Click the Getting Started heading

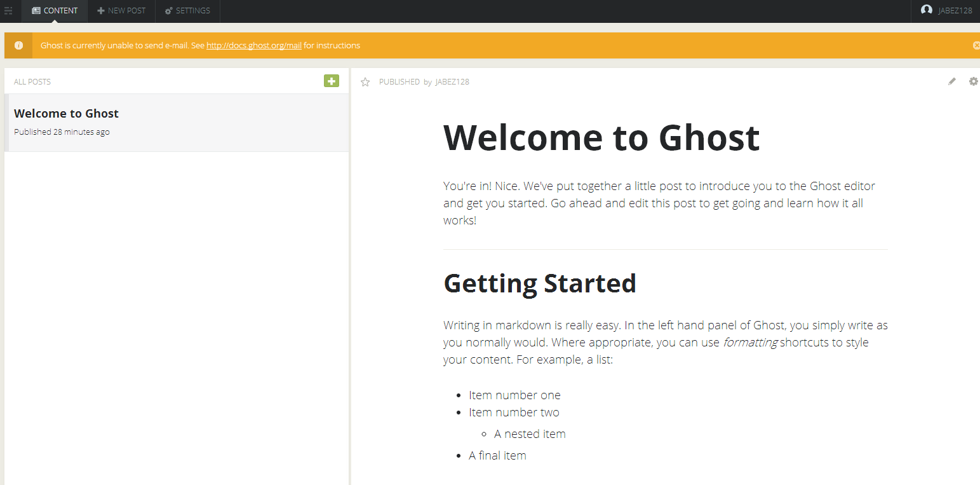[540, 283]
